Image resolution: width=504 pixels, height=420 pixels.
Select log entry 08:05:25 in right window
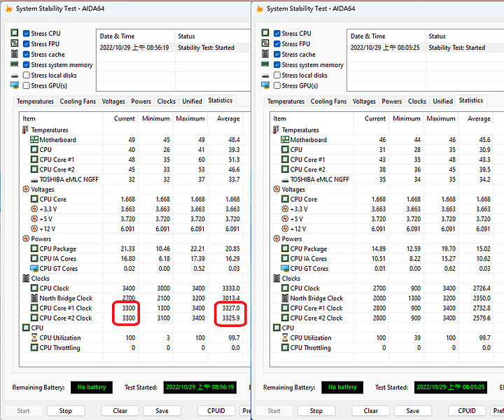point(425,48)
